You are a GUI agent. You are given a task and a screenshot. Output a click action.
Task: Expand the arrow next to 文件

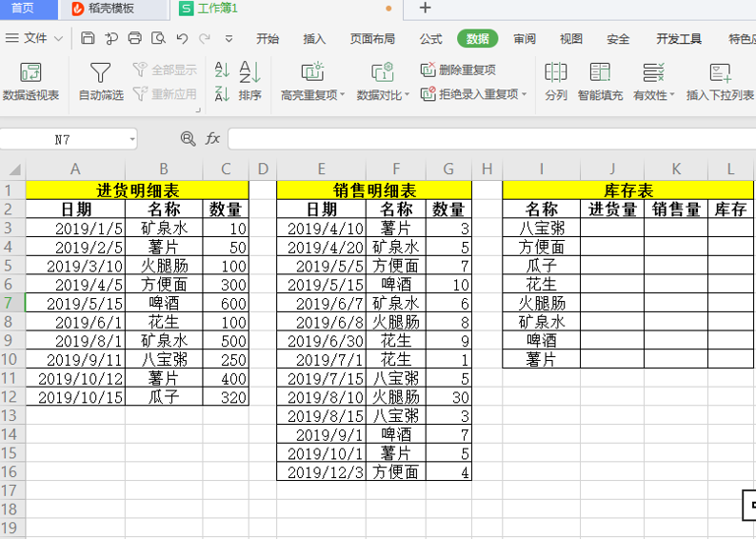pos(58,39)
